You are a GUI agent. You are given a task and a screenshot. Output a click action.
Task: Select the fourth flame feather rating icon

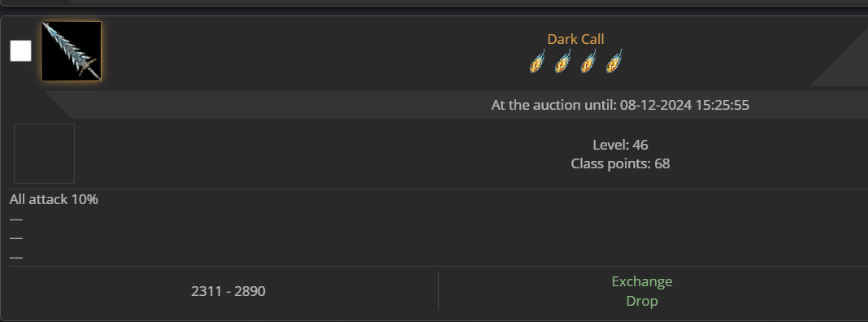614,62
